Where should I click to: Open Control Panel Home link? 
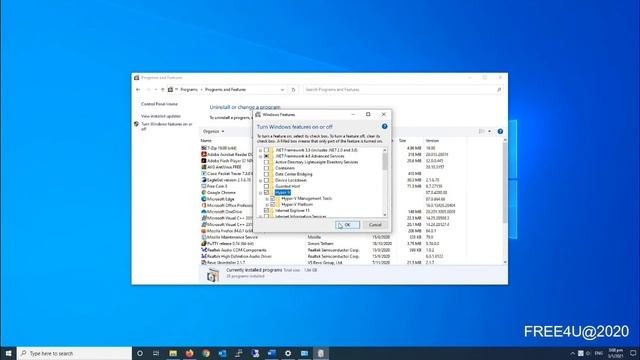159,104
